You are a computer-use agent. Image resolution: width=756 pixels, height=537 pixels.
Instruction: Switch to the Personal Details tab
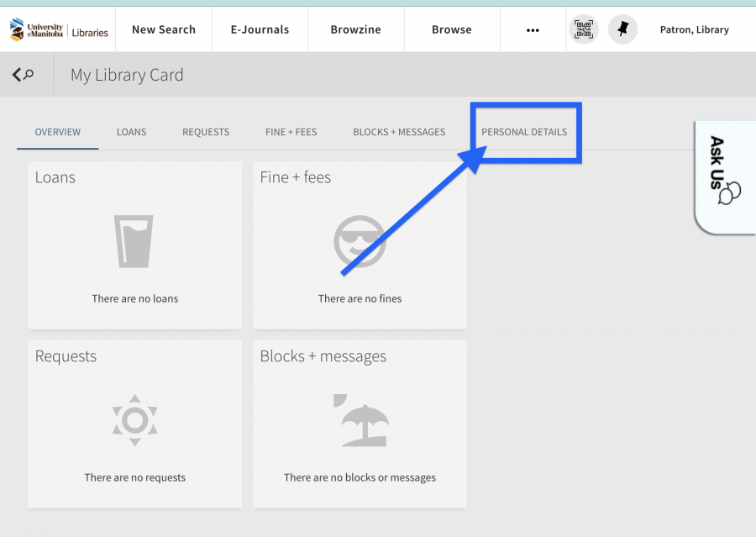(524, 132)
